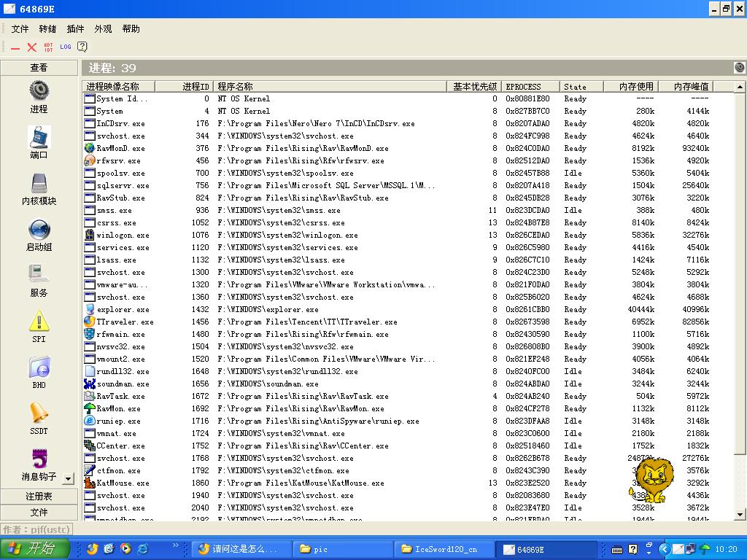Open the SSDT bell icon
This screenshot has width=747, height=560.
pyautogui.click(x=39, y=413)
